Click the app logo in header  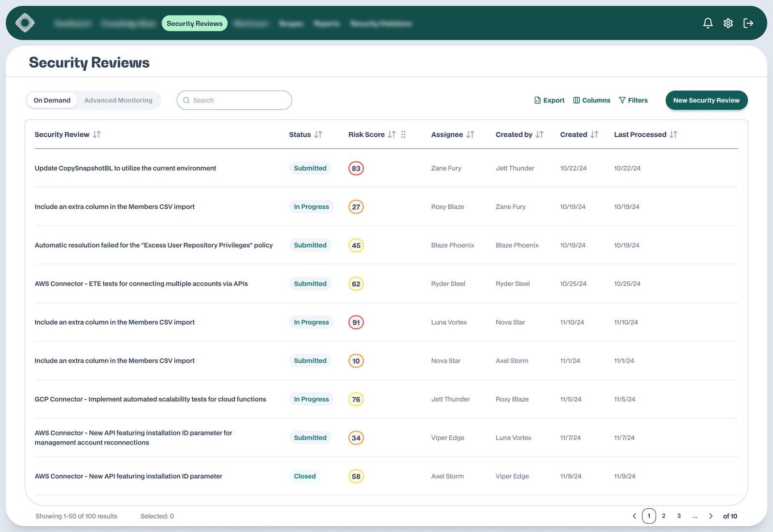pyautogui.click(x=25, y=23)
